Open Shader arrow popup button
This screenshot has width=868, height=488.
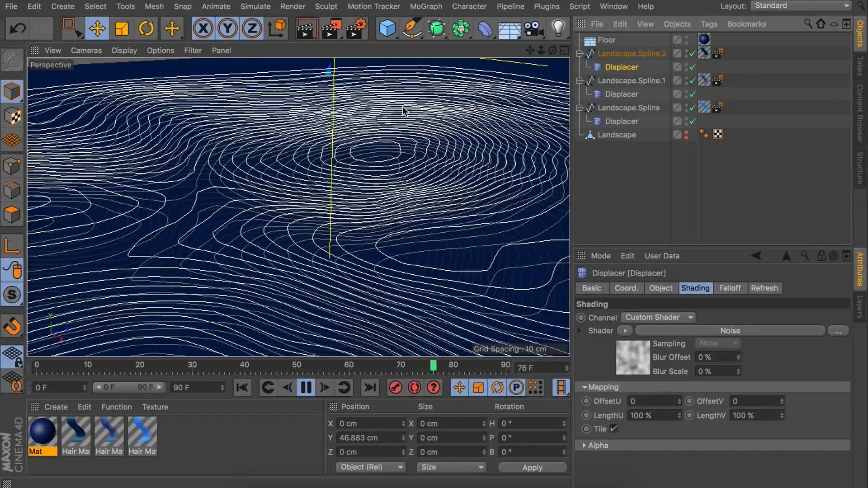625,331
